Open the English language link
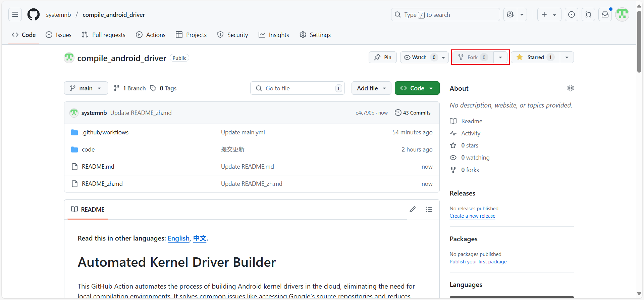644x300 pixels. [178, 238]
